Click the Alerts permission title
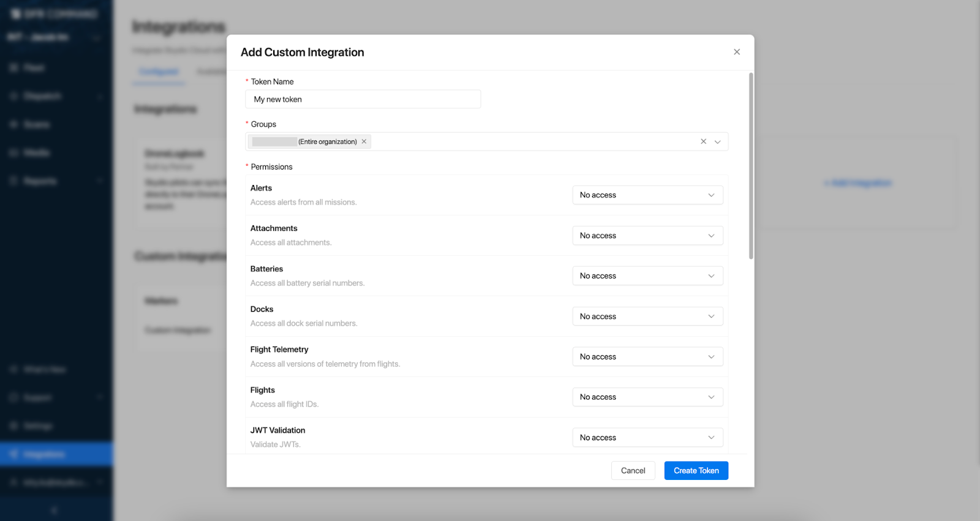Viewport: 980px width, 521px height. pos(261,188)
